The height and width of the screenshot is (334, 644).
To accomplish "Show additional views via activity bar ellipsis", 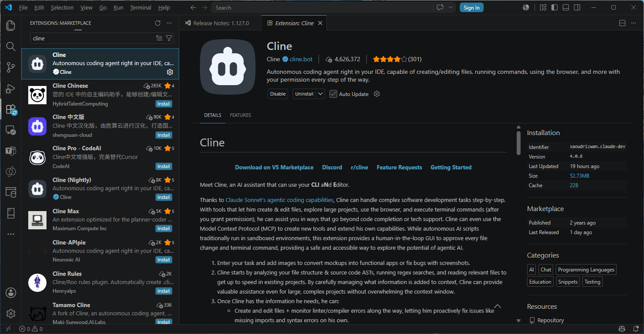I will click(11, 234).
